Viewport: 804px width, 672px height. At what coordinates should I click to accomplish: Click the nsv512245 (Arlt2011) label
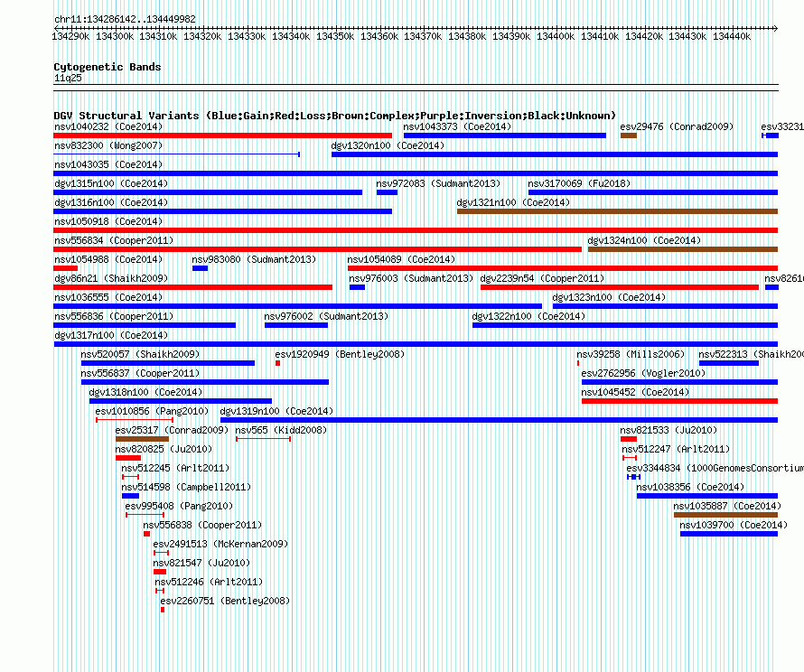tap(175, 468)
